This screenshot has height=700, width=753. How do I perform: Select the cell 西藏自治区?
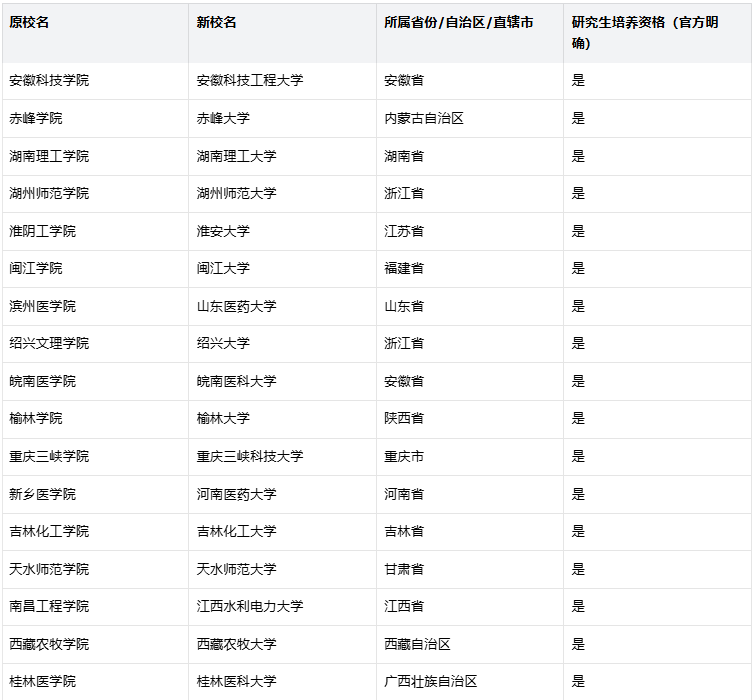click(470, 645)
